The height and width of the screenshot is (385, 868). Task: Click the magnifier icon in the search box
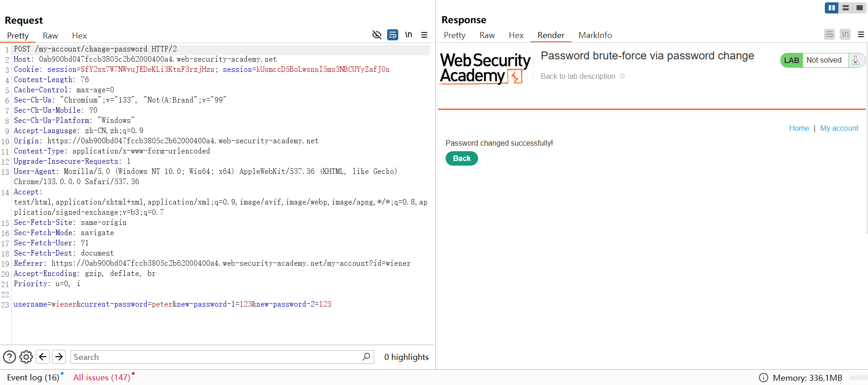[x=366, y=357]
